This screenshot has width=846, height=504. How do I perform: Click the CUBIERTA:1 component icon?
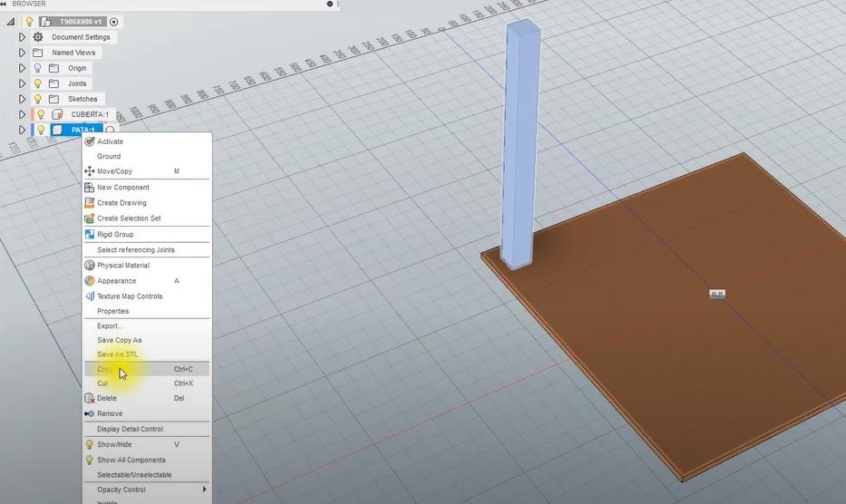(57, 114)
